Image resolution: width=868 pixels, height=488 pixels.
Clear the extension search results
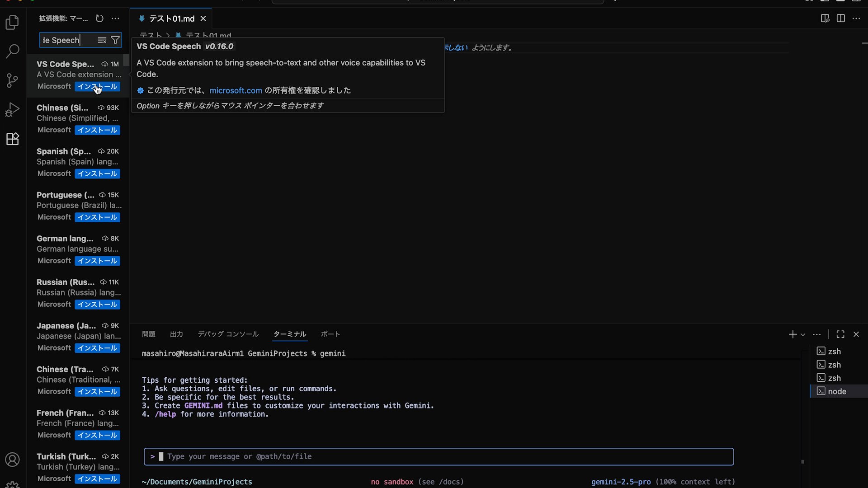tap(102, 40)
